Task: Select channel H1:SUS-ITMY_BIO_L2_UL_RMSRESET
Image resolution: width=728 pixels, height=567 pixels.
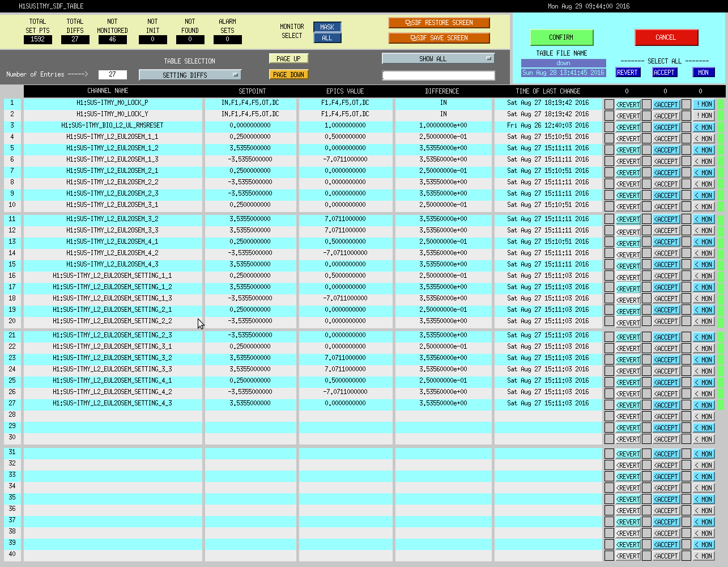Action: point(113,125)
